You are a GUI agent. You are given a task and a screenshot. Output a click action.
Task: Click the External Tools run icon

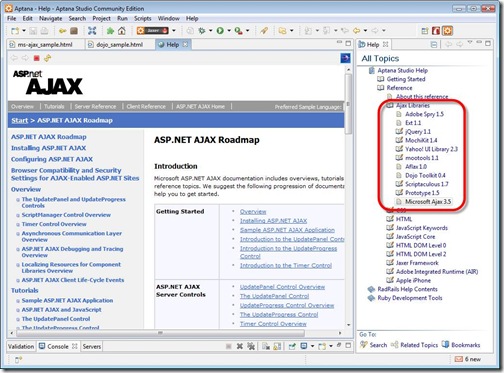coord(238,31)
